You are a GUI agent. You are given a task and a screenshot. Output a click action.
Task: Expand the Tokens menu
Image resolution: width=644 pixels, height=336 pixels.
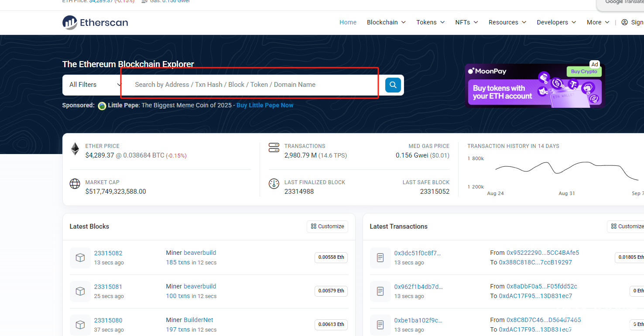tap(430, 22)
